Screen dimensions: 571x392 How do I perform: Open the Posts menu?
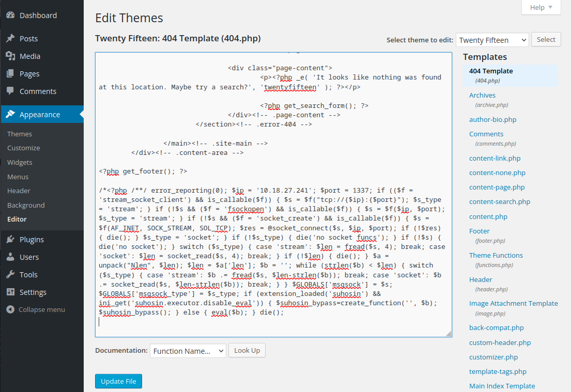(29, 39)
